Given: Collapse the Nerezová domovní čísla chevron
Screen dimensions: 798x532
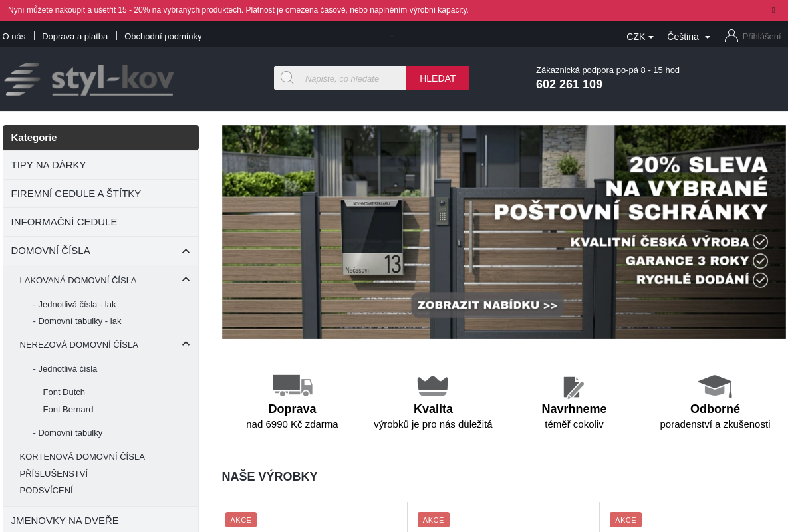Looking at the screenshot, I should tap(186, 344).
